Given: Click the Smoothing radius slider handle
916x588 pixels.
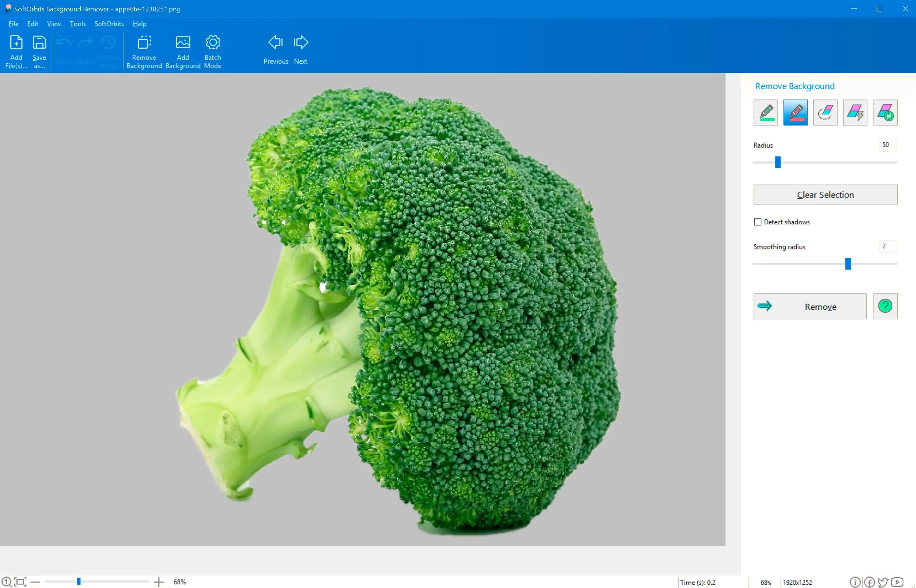Looking at the screenshot, I should pyautogui.click(x=848, y=264).
